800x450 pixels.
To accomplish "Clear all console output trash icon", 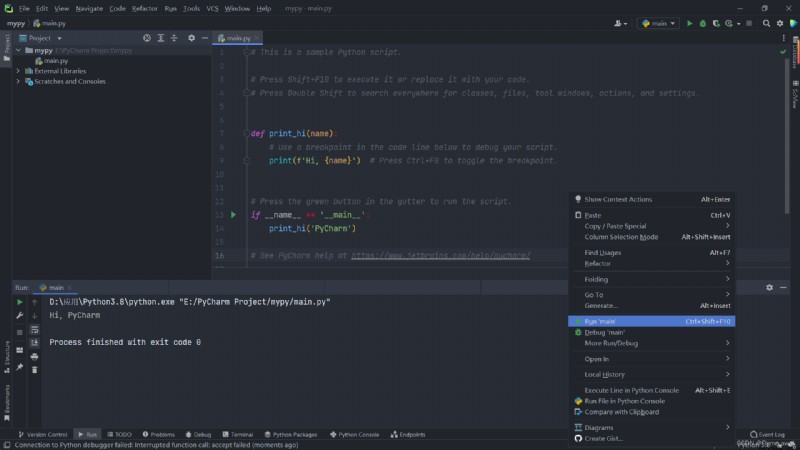I will pyautogui.click(x=34, y=369).
